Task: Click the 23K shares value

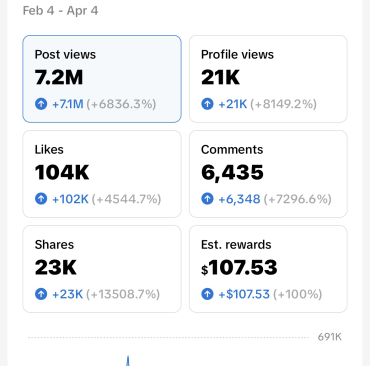Action: tap(56, 268)
